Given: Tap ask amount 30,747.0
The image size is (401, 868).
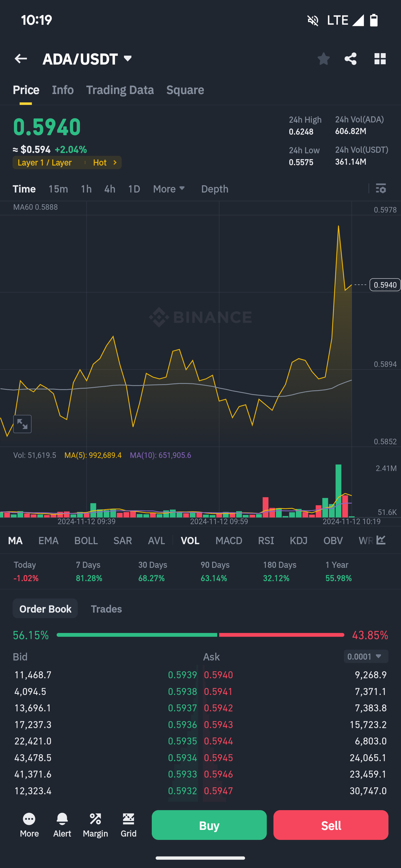Looking at the screenshot, I should (x=368, y=790).
